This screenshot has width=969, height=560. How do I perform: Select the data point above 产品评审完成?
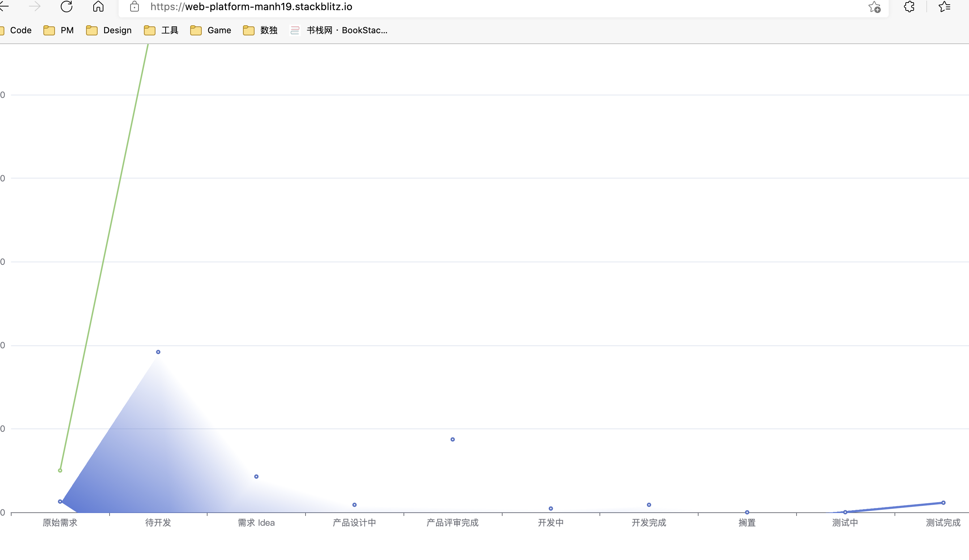point(452,439)
